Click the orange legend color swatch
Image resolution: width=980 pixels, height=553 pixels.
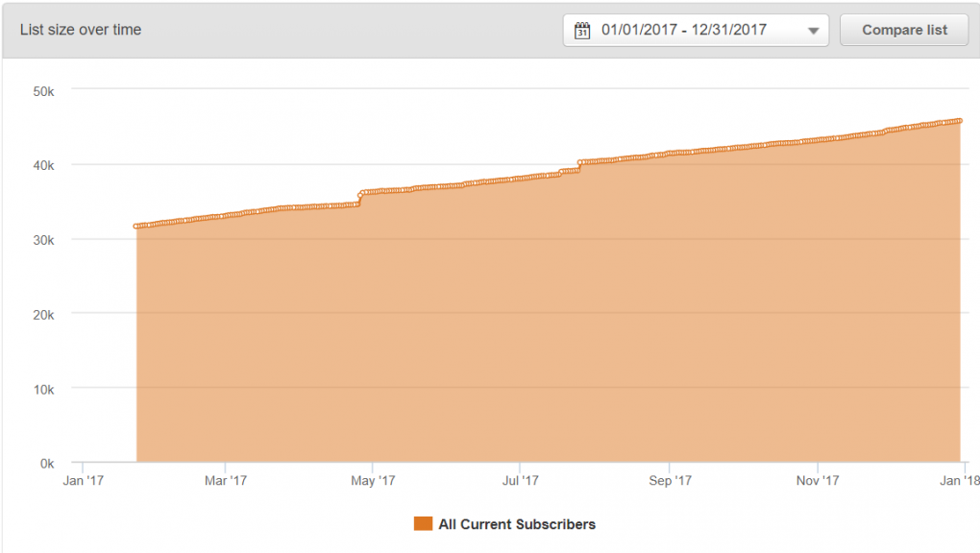[423, 524]
